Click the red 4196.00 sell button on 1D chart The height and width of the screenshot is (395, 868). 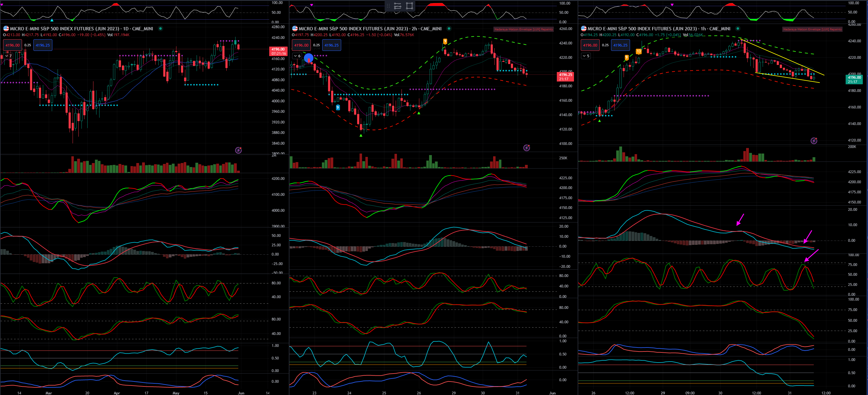coord(13,45)
